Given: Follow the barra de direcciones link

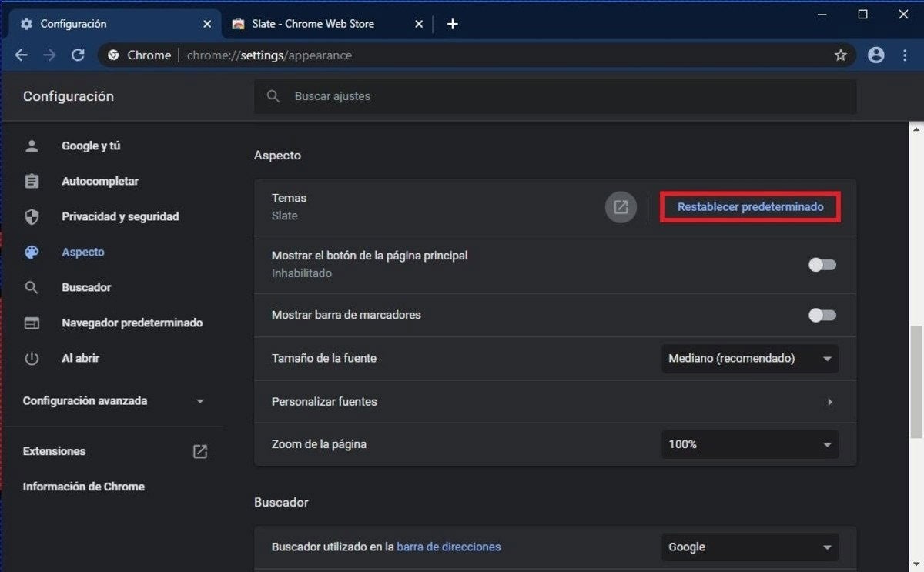Looking at the screenshot, I should pyautogui.click(x=448, y=547).
